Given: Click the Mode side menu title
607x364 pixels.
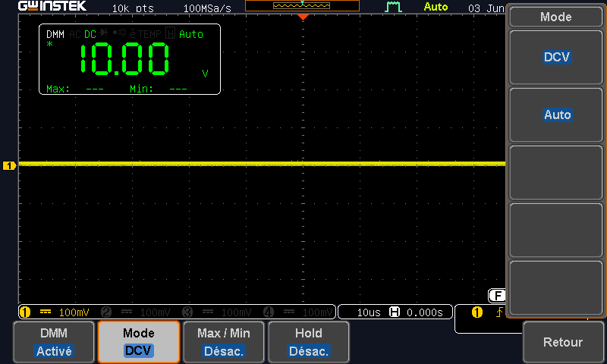Looking at the screenshot, I should pyautogui.click(x=556, y=17).
